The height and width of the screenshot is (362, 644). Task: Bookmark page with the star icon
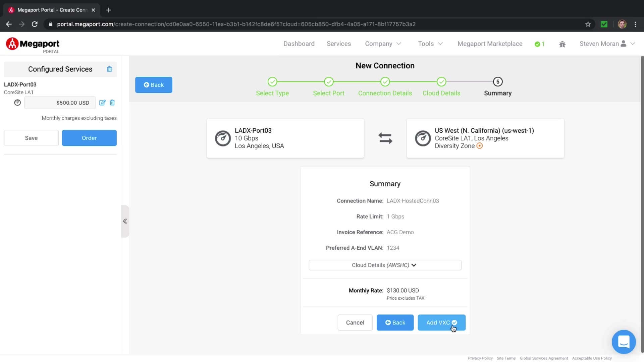[x=588, y=24]
